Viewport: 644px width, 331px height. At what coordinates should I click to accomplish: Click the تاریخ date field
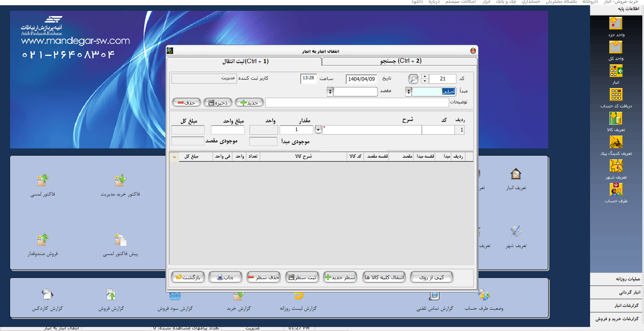[x=361, y=79]
